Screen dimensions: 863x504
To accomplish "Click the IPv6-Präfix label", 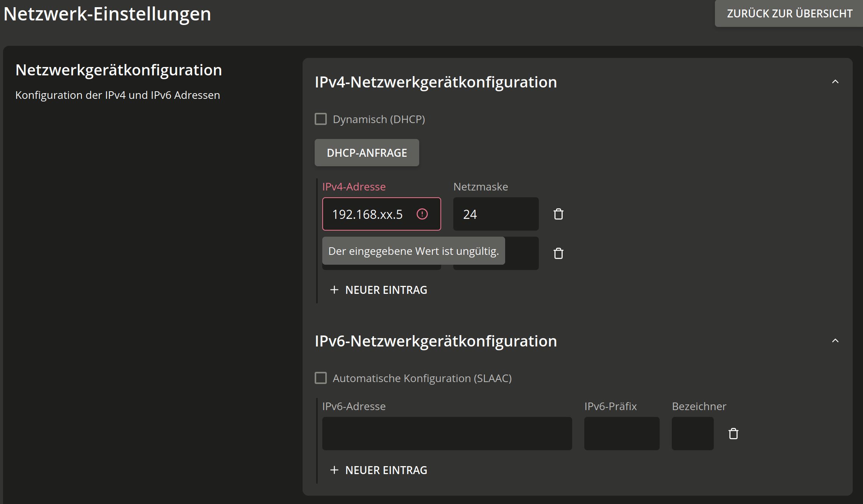I will (610, 406).
